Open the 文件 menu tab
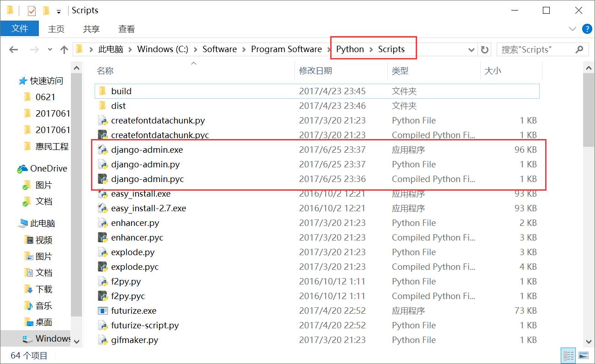This screenshot has width=595, height=364. [x=20, y=28]
